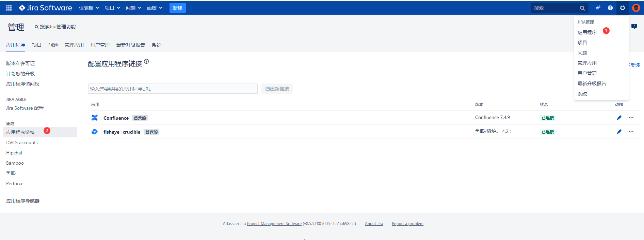644x240 pixels.
Task: Open the About Jira footer link
Action: click(374, 224)
